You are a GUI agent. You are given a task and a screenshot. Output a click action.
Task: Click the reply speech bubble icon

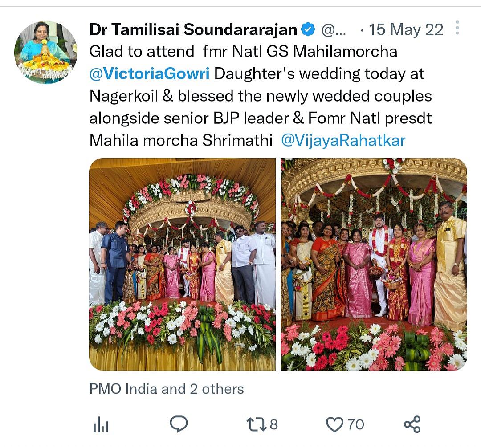(x=179, y=424)
